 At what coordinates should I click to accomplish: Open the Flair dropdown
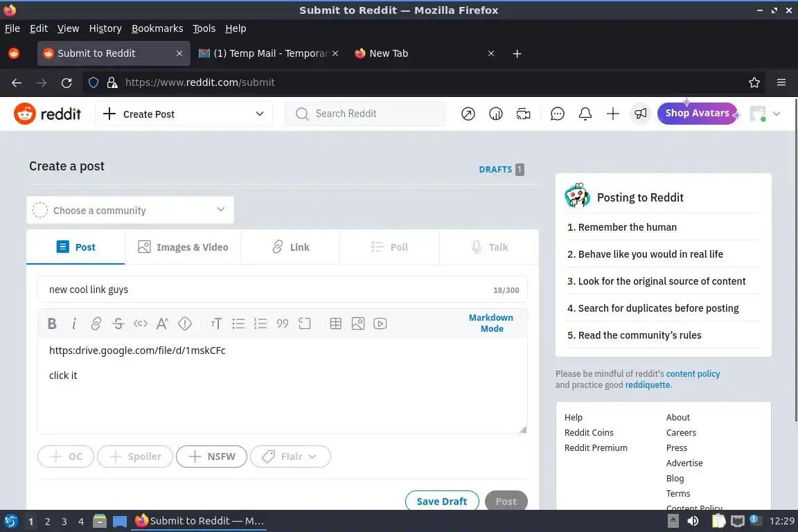click(290, 456)
